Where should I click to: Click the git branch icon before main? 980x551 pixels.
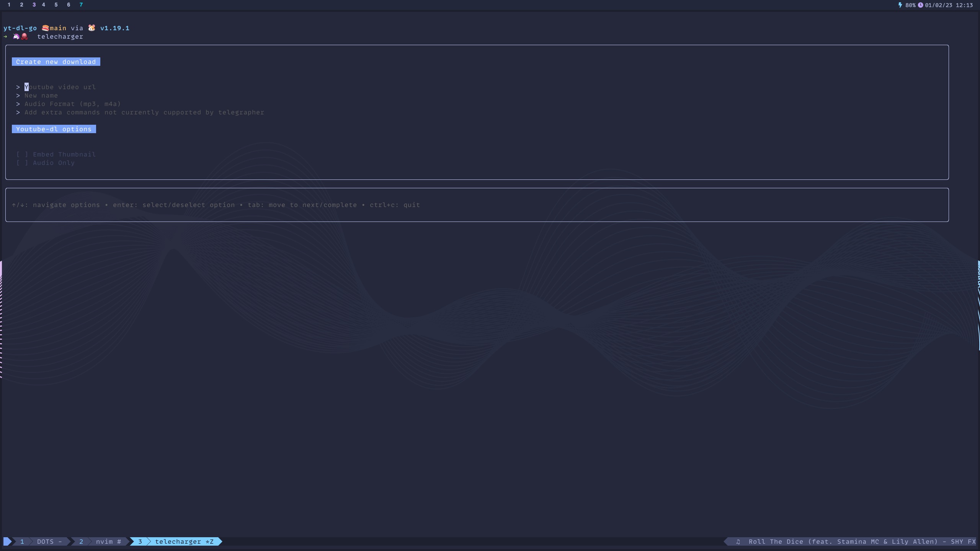45,28
